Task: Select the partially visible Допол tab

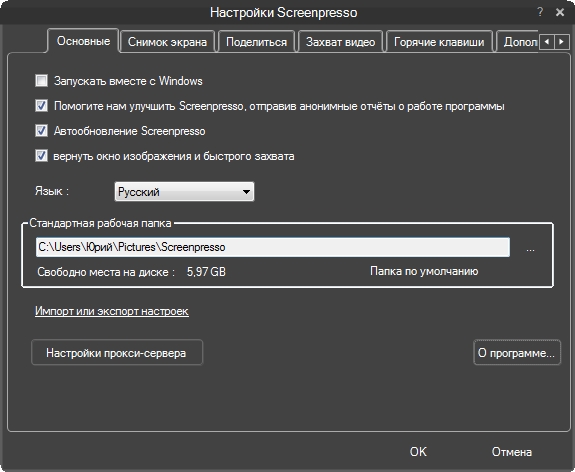Action: click(x=518, y=42)
